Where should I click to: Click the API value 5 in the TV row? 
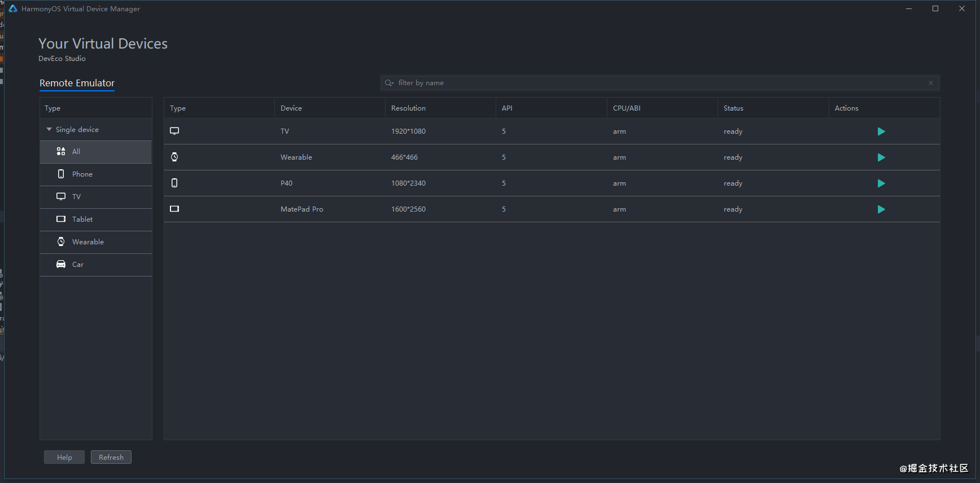[504, 131]
